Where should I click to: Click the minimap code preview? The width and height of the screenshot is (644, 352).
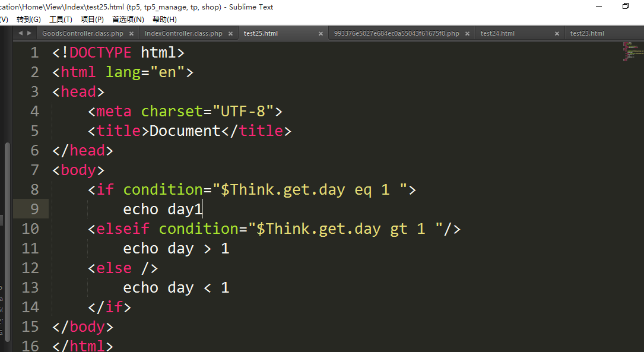click(629, 52)
